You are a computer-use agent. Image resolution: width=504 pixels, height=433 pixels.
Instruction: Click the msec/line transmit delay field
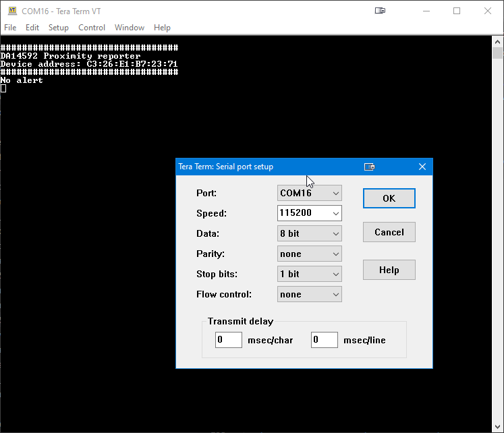(325, 340)
